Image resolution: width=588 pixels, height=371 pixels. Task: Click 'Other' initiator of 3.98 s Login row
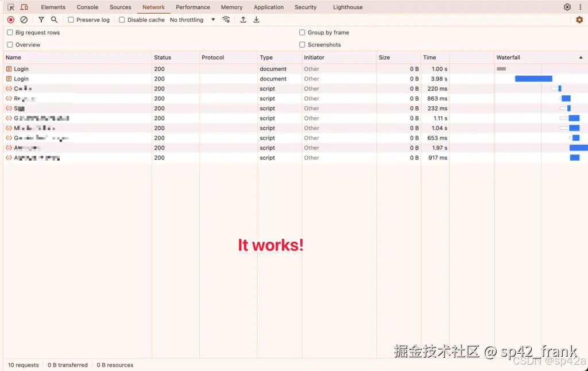pos(312,79)
